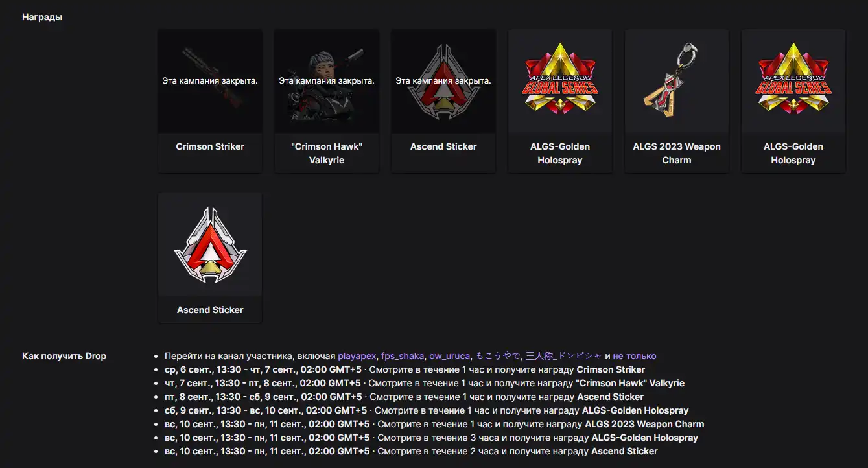This screenshot has width=868, height=468.
Task: Click the もこうやで channel link
Action: pos(498,356)
